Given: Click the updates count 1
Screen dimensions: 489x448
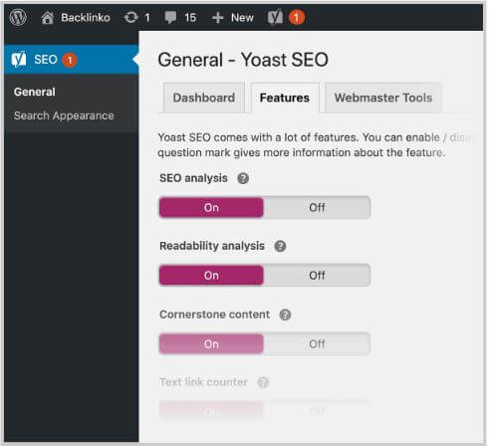Looking at the screenshot, I should click(x=147, y=18).
